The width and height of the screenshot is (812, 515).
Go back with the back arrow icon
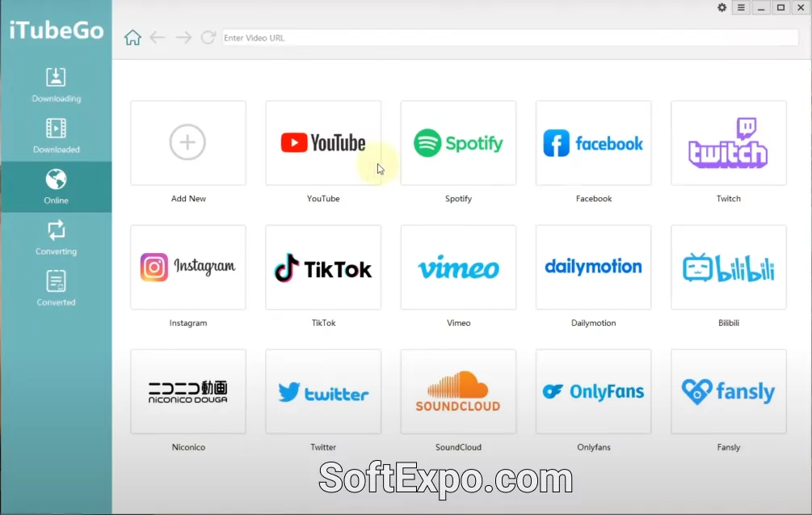(x=158, y=36)
